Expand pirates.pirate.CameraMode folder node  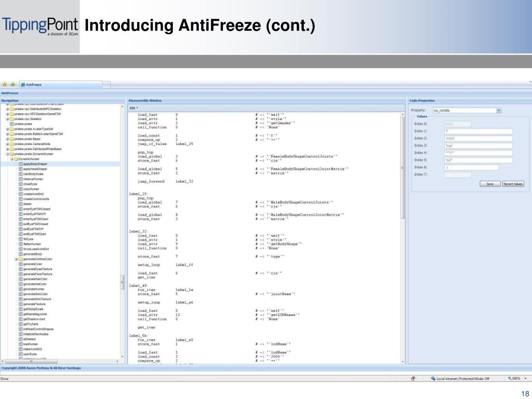7,144
